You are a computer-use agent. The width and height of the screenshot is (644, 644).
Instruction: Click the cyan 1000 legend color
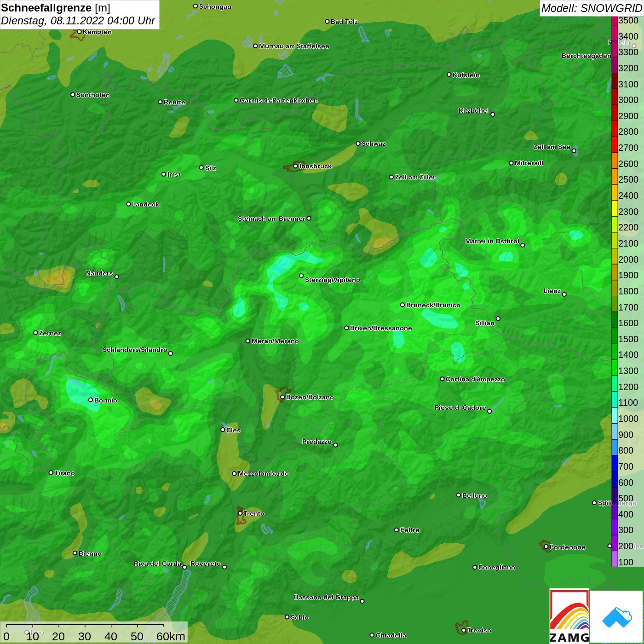click(615, 415)
